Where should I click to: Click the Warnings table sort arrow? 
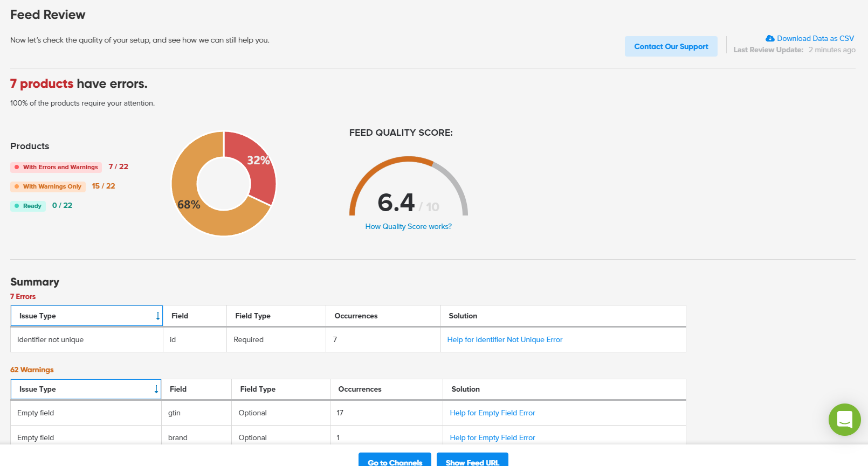[x=156, y=389]
